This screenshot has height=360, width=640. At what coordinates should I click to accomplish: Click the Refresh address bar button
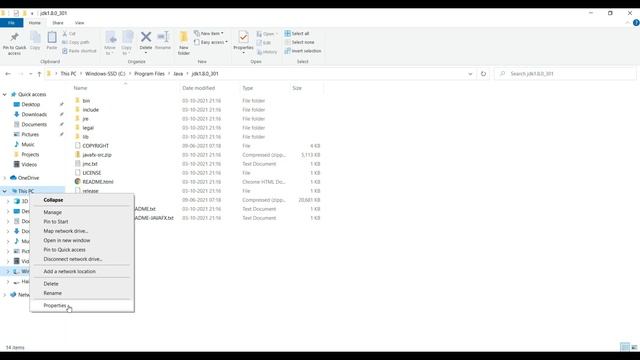pyautogui.click(x=483, y=74)
